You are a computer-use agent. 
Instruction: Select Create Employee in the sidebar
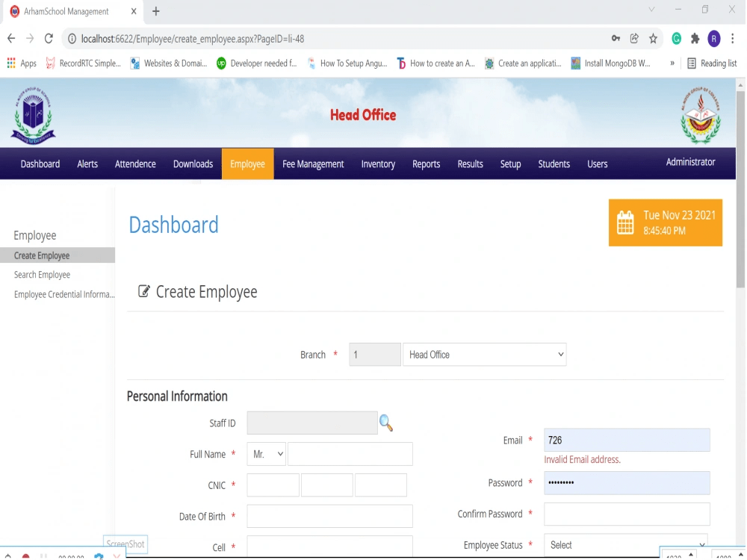pos(58,255)
